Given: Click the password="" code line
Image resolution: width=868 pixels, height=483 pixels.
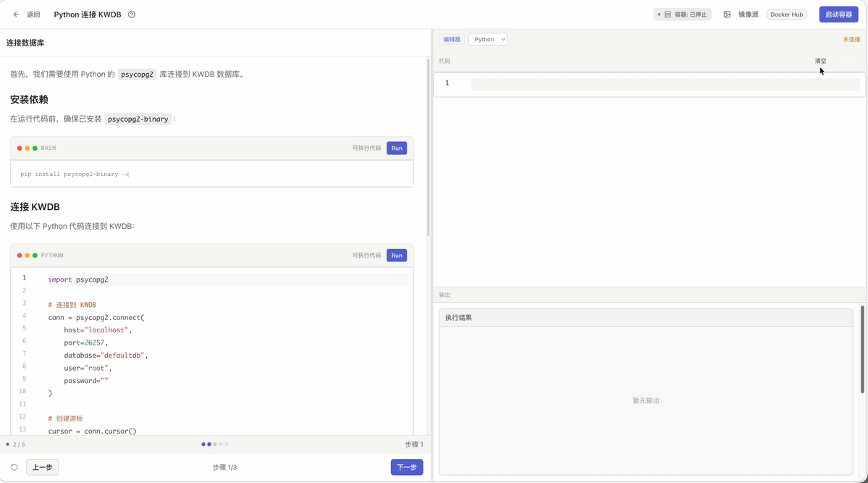Looking at the screenshot, I should click(86, 380).
